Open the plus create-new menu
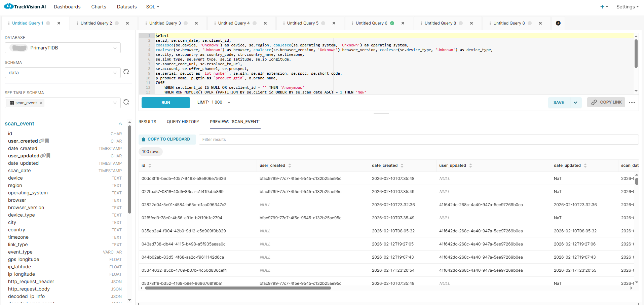Viewport: 644px width, 305px height. pos(604,7)
